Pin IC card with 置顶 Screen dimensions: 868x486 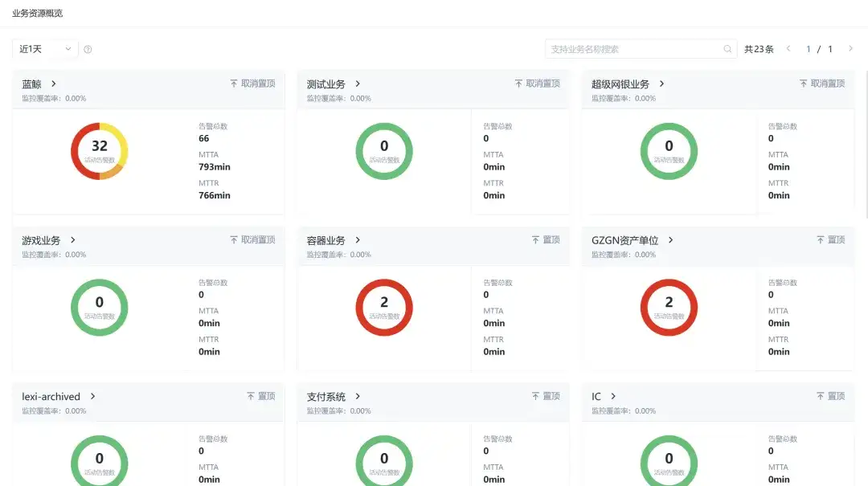click(x=830, y=396)
